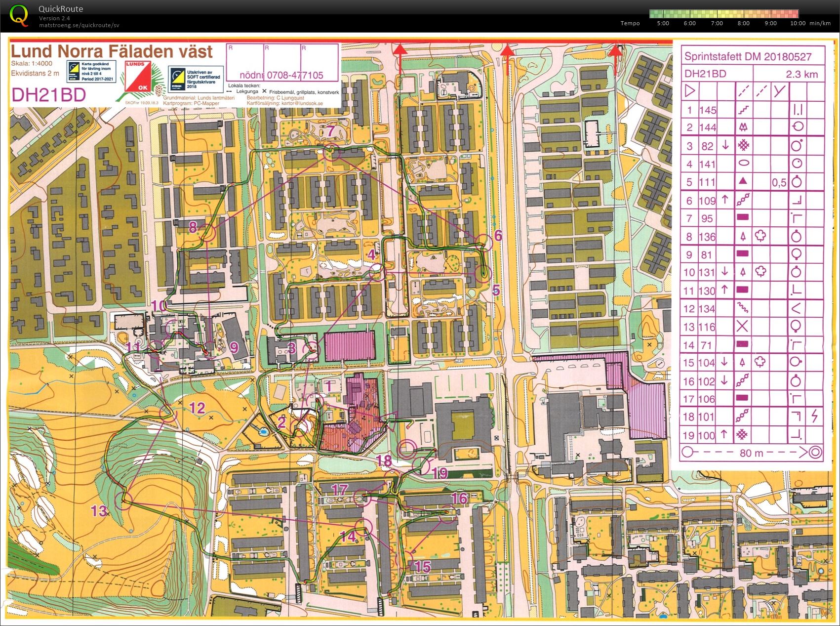Click the stairs symbol in row 1
Image resolution: width=840 pixels, height=626 pixels.
point(743,109)
